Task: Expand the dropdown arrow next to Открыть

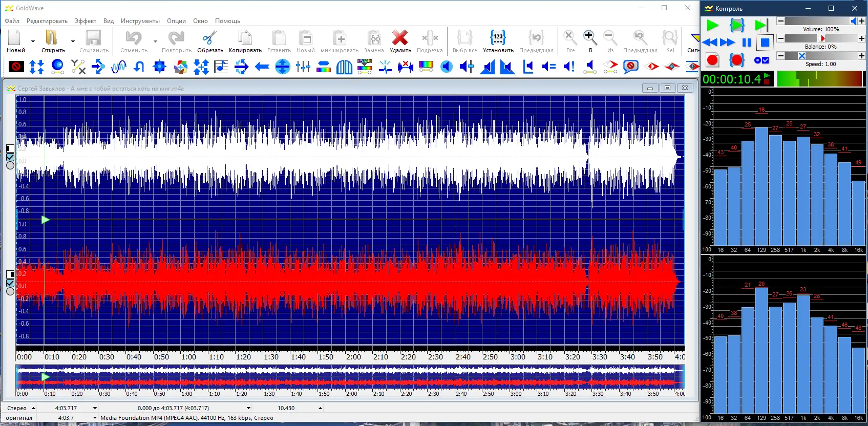Action: [73, 41]
